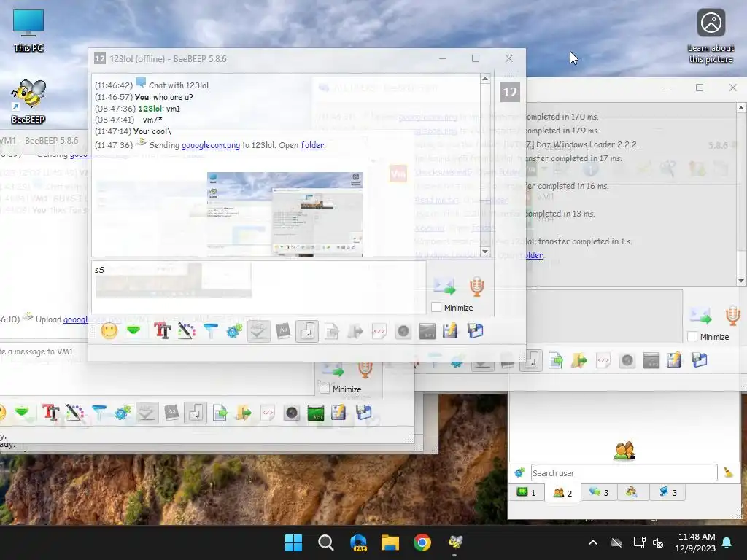Open font color pencil icon in 123lol chat

[x=186, y=330]
